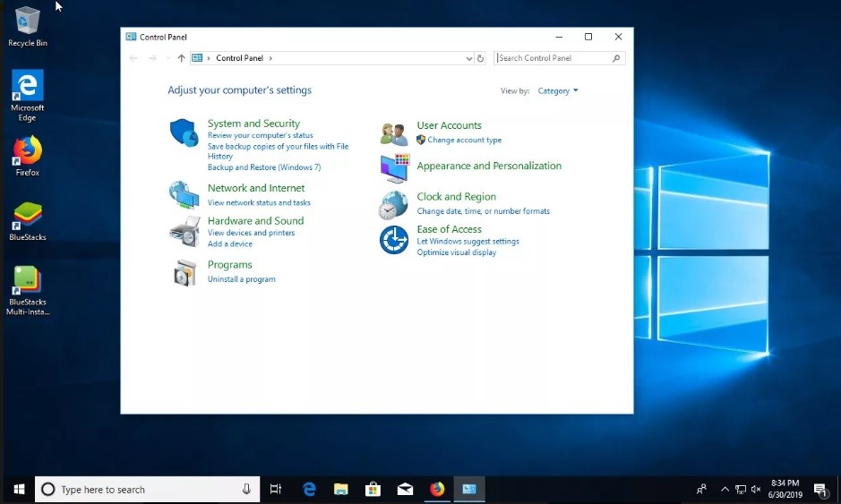Open the Appearance and Personalization icon

393,167
